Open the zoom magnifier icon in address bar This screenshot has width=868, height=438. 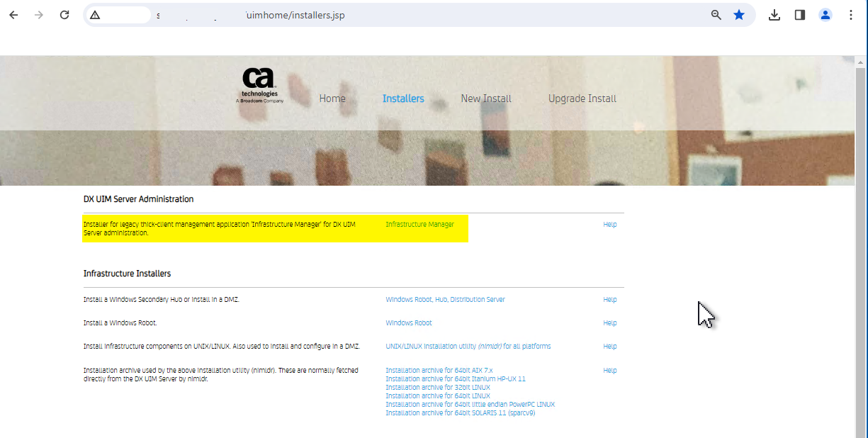716,15
